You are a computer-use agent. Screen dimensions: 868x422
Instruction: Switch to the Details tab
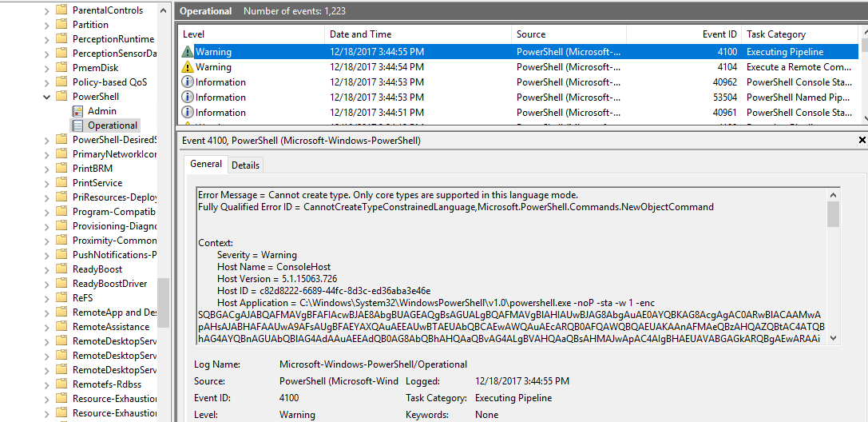(245, 165)
